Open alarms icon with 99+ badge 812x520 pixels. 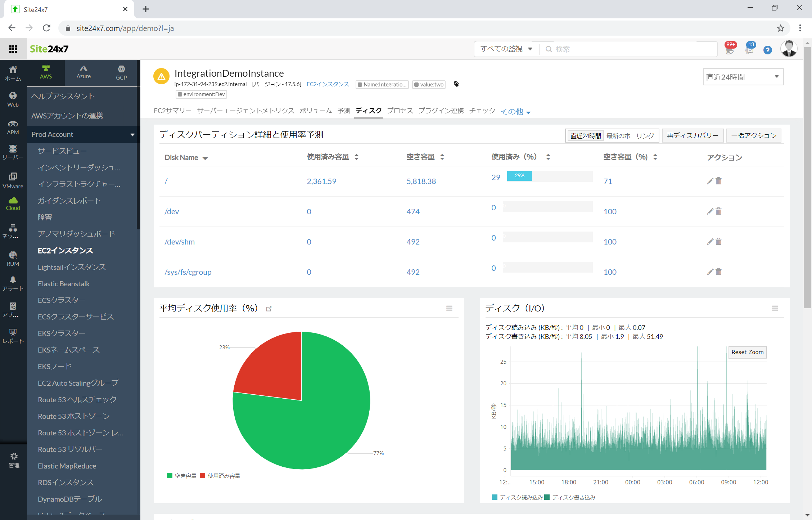(x=730, y=49)
